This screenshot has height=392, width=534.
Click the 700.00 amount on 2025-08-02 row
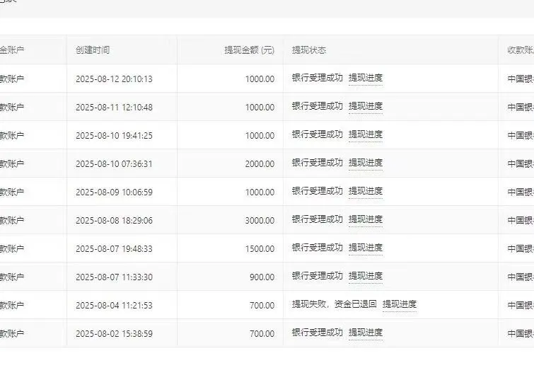262,333
